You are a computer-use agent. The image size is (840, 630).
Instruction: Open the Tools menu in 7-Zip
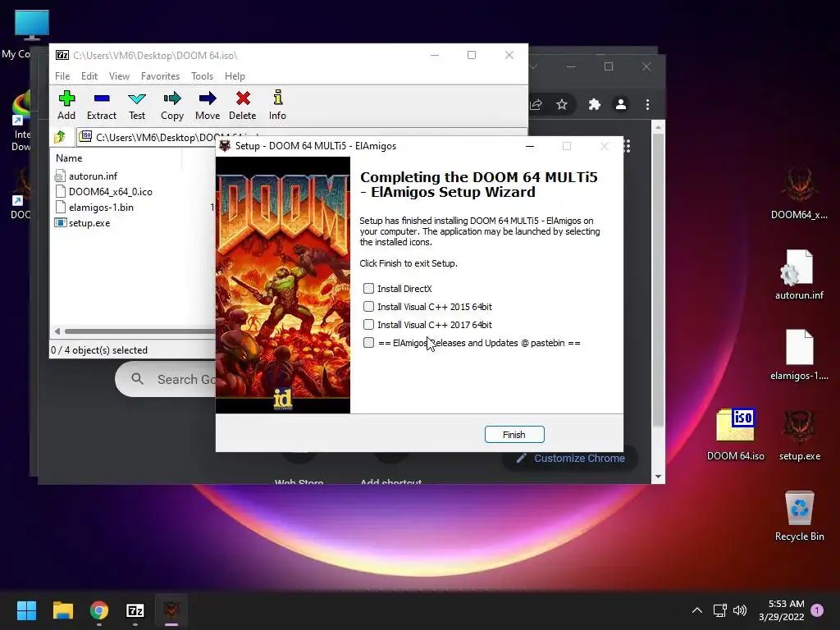click(x=202, y=76)
